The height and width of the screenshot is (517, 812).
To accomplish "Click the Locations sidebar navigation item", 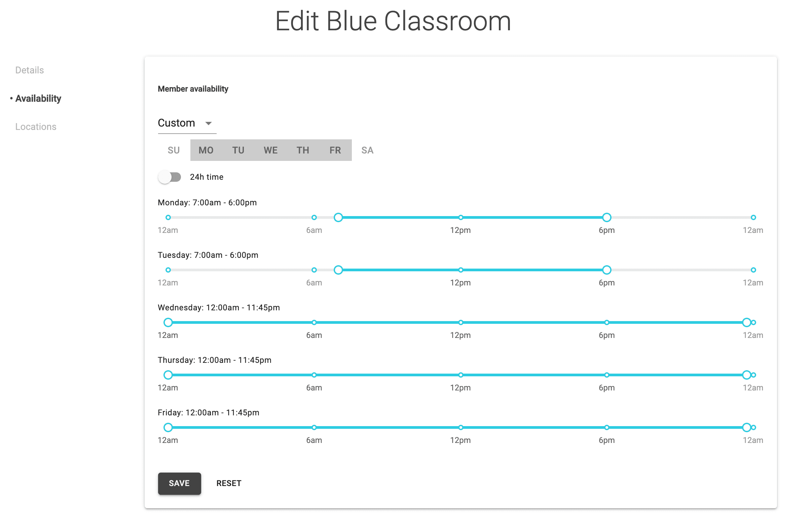I will pos(37,126).
